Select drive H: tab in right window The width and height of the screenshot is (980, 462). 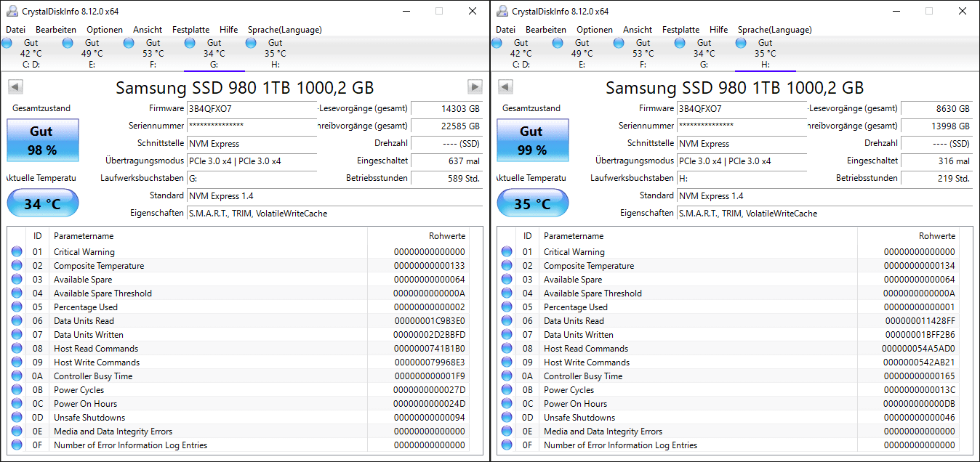click(765, 54)
